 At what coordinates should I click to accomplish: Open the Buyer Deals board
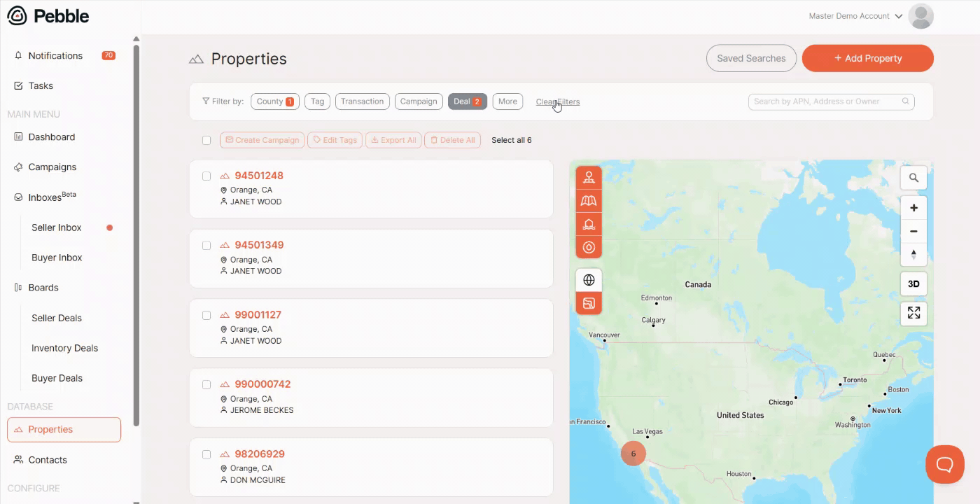tap(57, 378)
